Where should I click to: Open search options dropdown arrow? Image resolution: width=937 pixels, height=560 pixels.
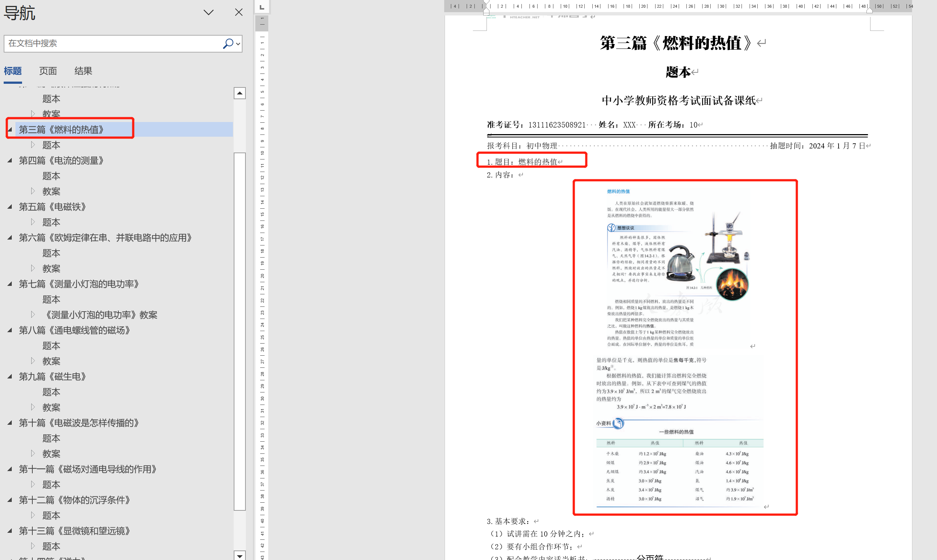click(238, 44)
